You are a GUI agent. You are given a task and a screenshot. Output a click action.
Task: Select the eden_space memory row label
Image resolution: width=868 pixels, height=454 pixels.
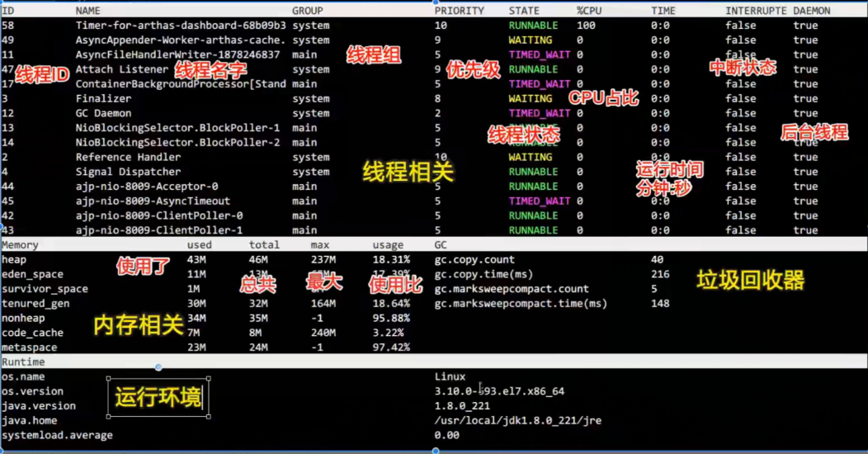coord(32,274)
